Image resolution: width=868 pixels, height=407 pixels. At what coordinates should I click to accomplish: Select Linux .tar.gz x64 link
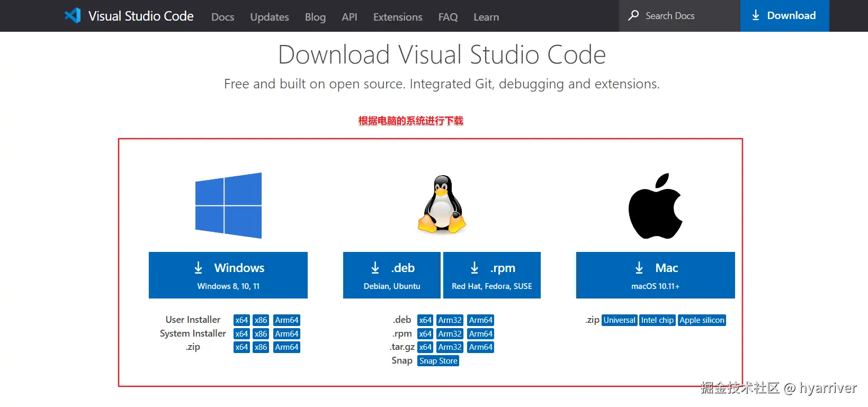(x=425, y=347)
